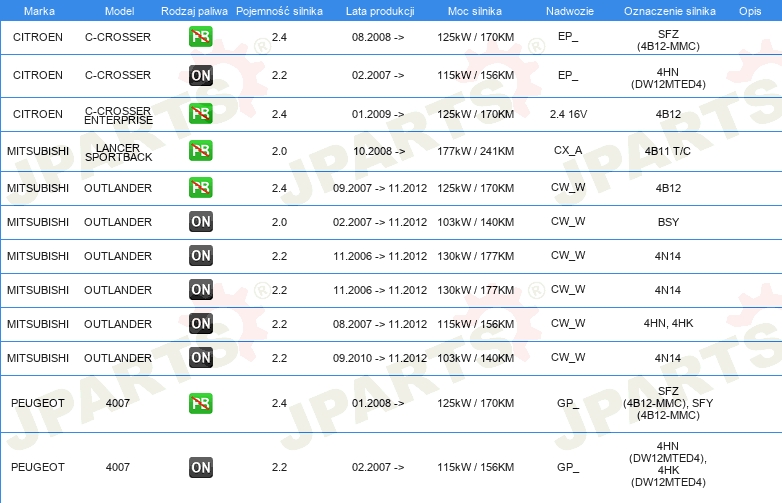This screenshot has height=503, width=782.
Task: Click the Marka column header
Action: pyautogui.click(x=39, y=11)
